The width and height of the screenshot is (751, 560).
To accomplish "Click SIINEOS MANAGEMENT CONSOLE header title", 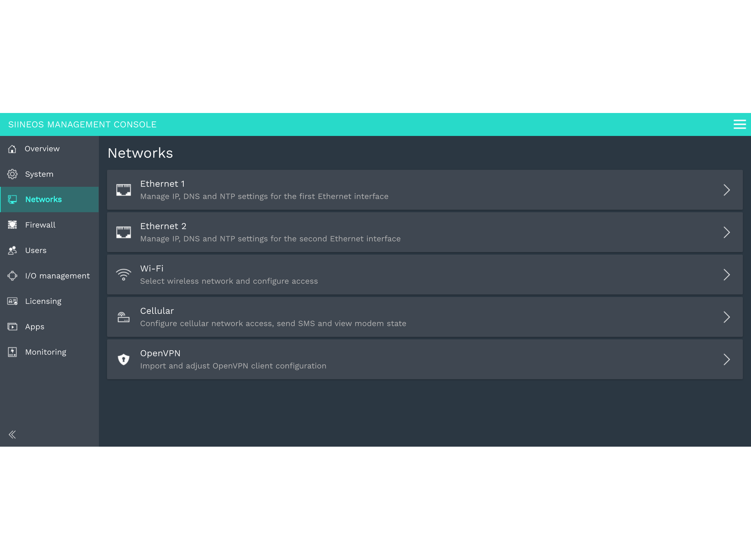I will (x=82, y=125).
